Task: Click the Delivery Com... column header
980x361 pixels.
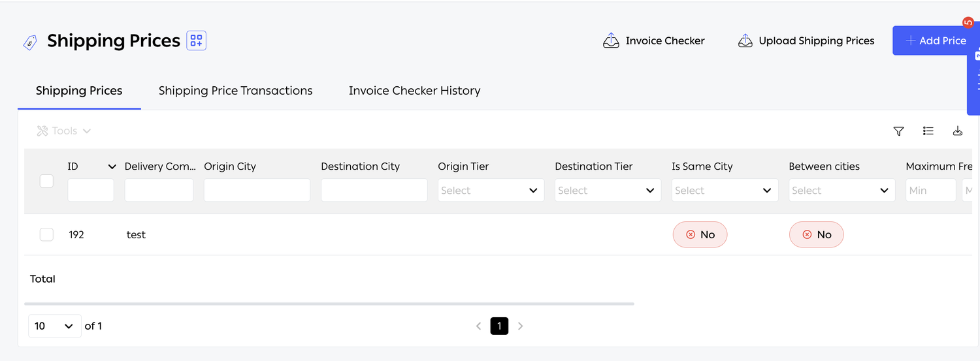Action: click(160, 166)
